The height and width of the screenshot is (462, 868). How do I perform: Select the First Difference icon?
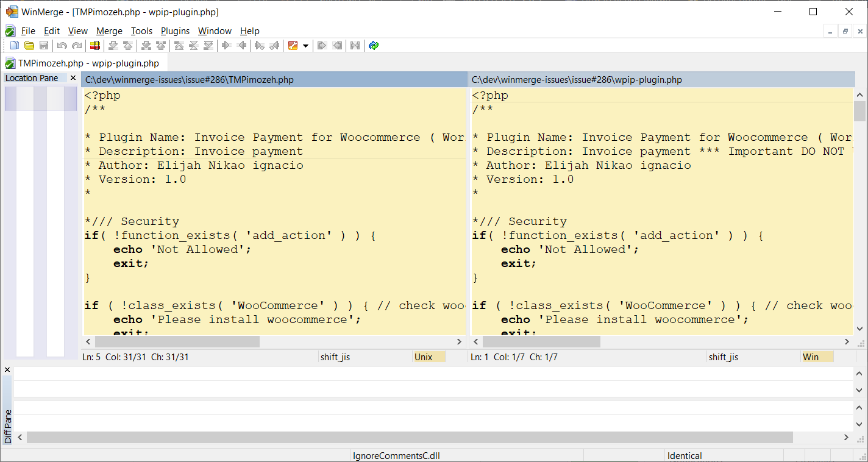pos(178,45)
